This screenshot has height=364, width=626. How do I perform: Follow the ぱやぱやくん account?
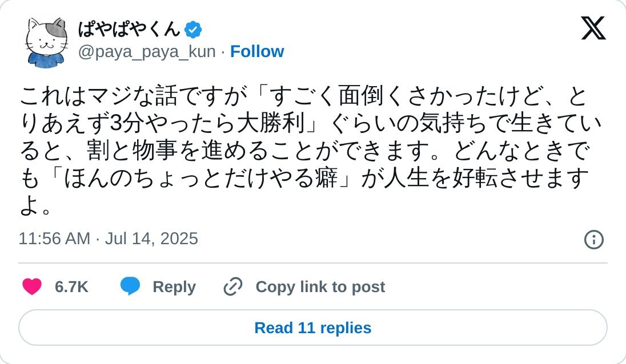click(257, 52)
